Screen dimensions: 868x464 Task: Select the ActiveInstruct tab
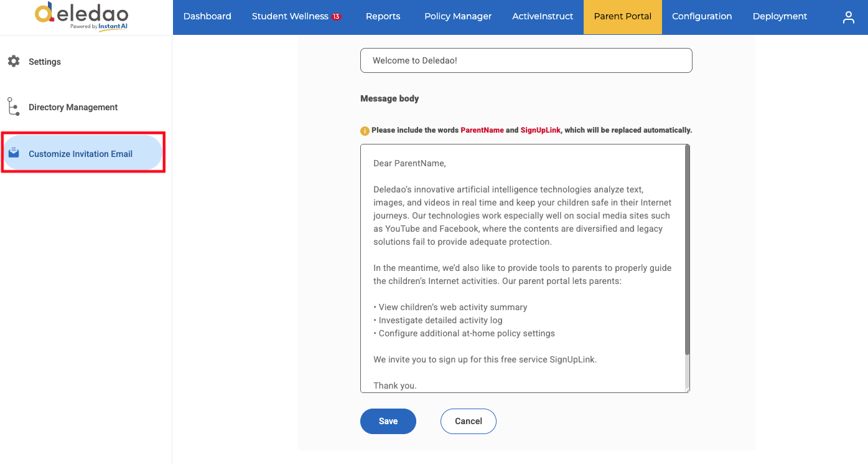click(543, 17)
